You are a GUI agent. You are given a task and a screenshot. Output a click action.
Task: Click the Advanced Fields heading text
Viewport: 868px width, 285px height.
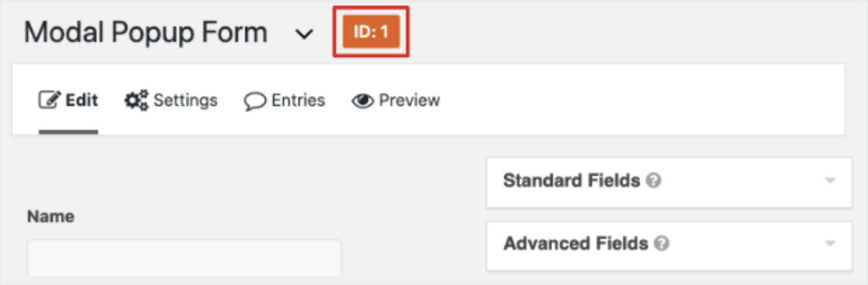tap(575, 243)
